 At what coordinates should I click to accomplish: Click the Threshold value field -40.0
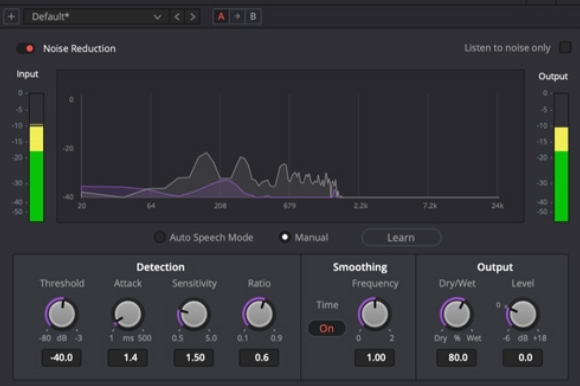(x=61, y=358)
